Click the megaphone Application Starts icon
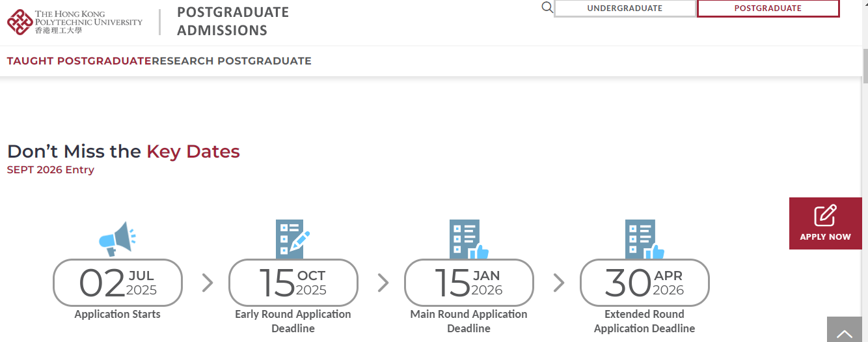The width and height of the screenshot is (868, 342). (117, 238)
